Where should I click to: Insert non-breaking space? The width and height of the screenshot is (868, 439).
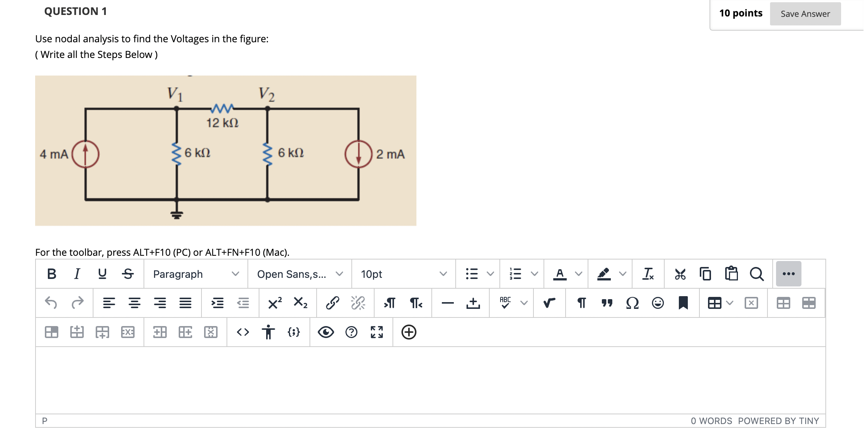coord(473,303)
